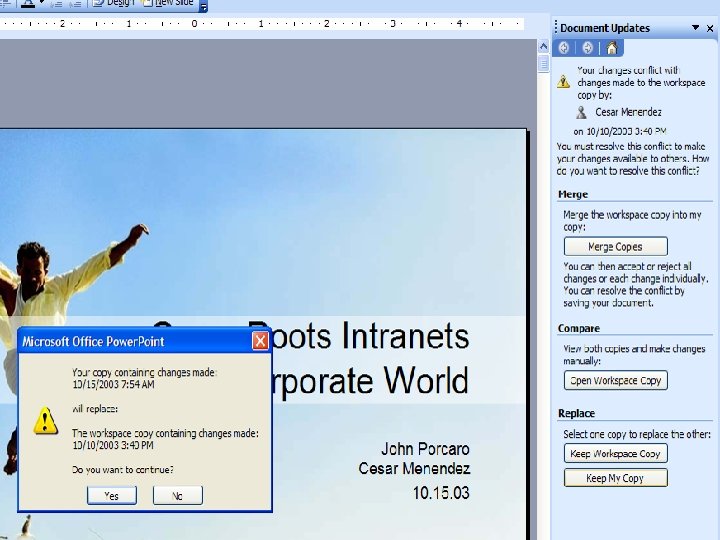
Task: Click the Forward arrow in Document Updates pane
Action: coord(587,48)
